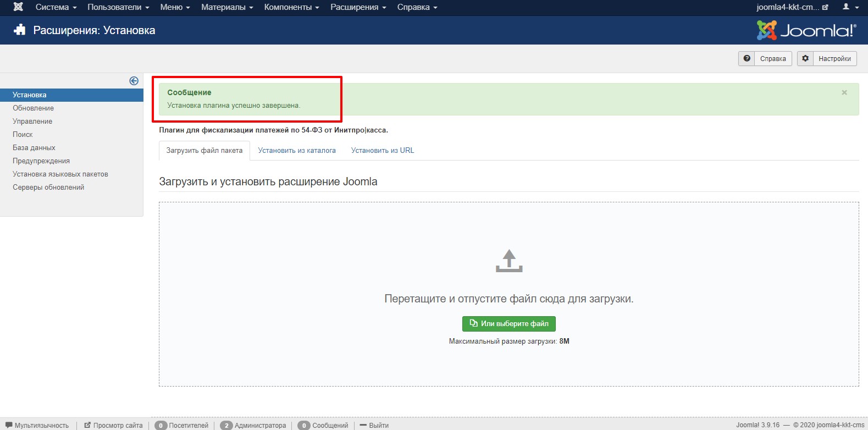Click the Настройки options button

827,59
